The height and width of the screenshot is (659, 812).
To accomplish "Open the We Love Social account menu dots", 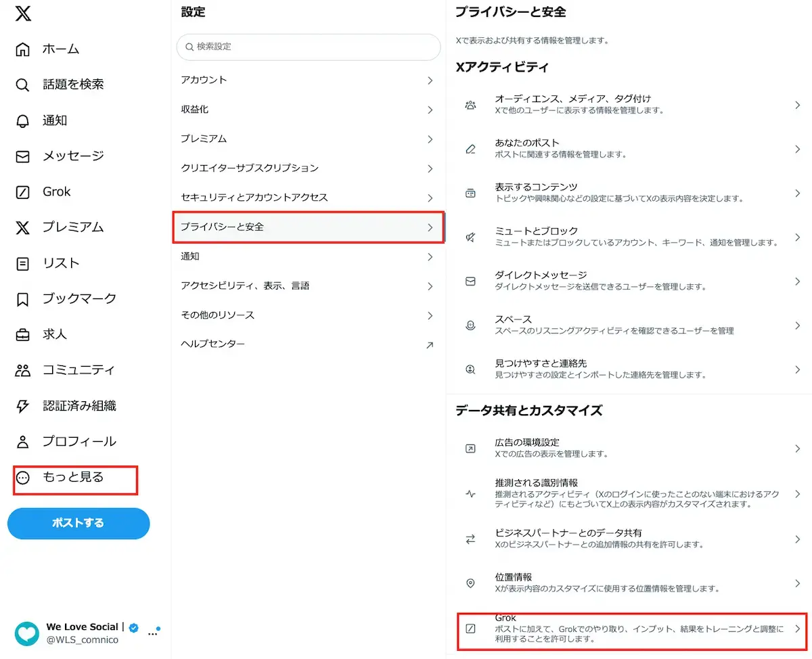I will [152, 634].
